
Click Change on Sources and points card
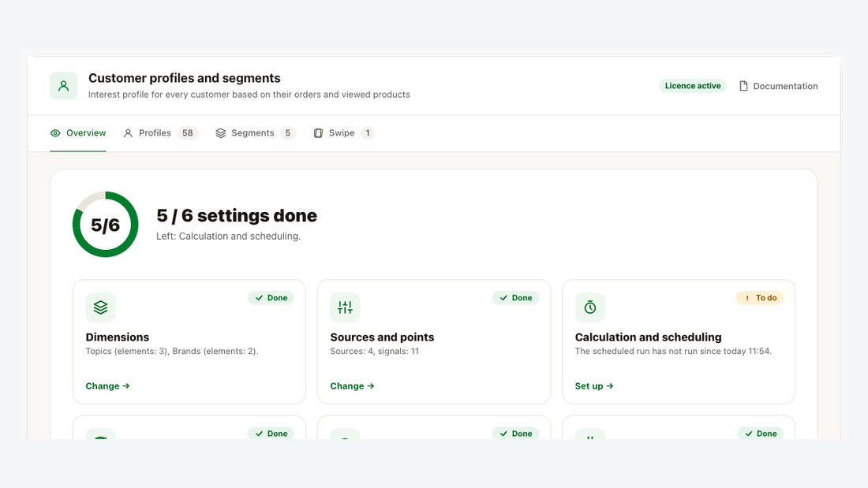tap(352, 386)
